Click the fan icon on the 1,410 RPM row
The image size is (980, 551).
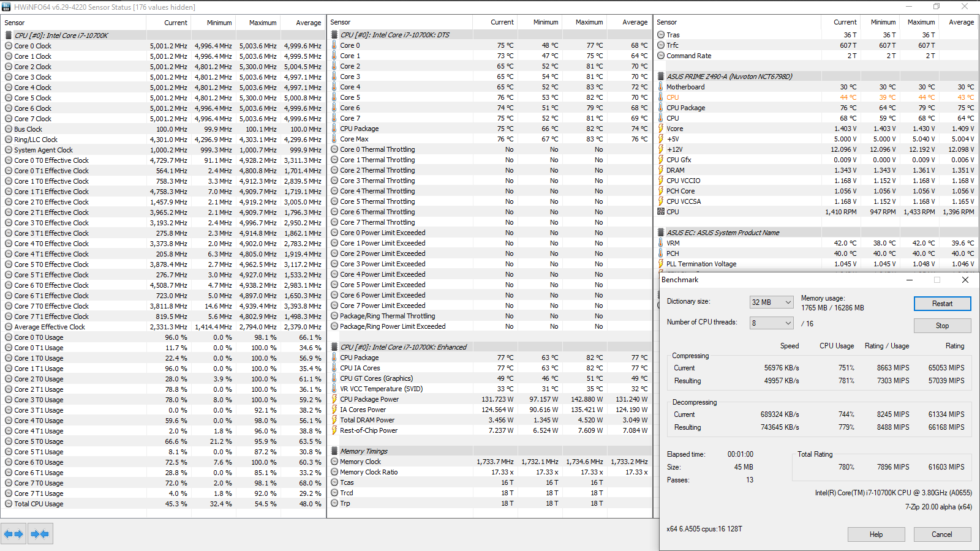661,212
